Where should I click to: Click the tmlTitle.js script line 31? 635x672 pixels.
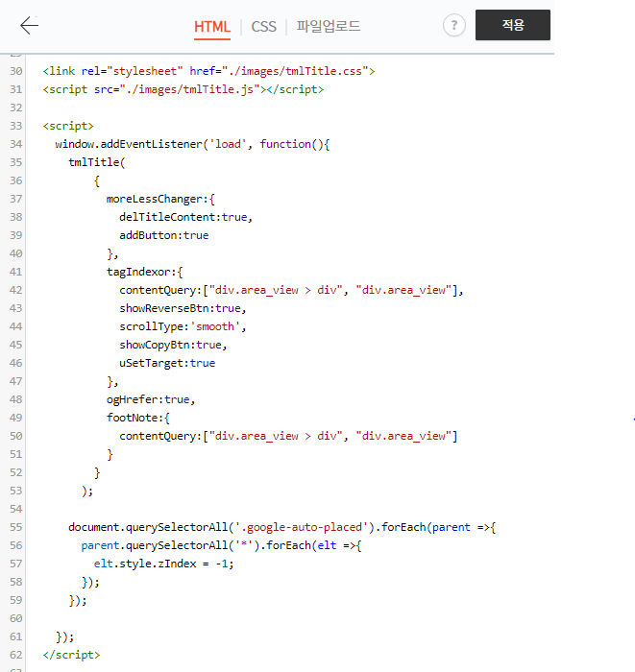point(183,89)
